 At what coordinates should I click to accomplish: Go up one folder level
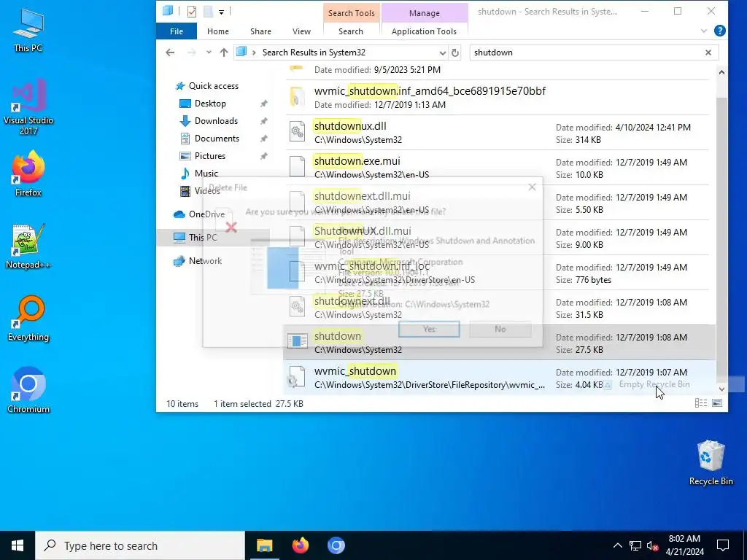[224, 52]
